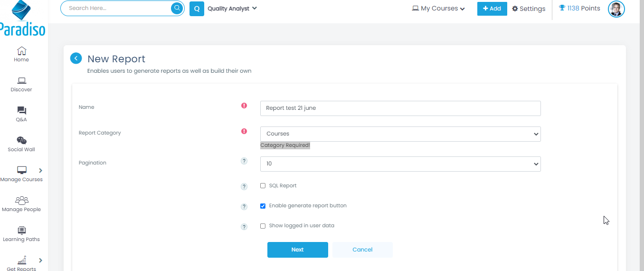Expand the Quality Analyst role dropdown
This screenshot has height=271, width=644.
pos(232,9)
